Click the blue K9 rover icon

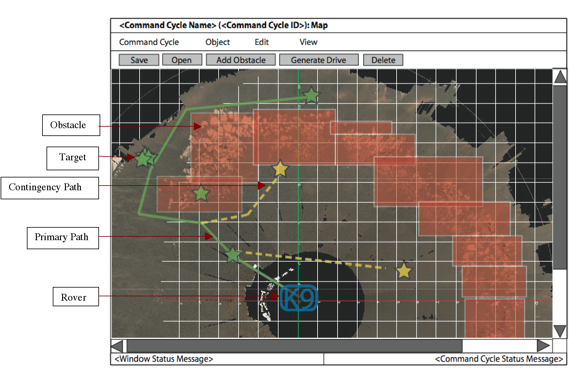tap(299, 298)
